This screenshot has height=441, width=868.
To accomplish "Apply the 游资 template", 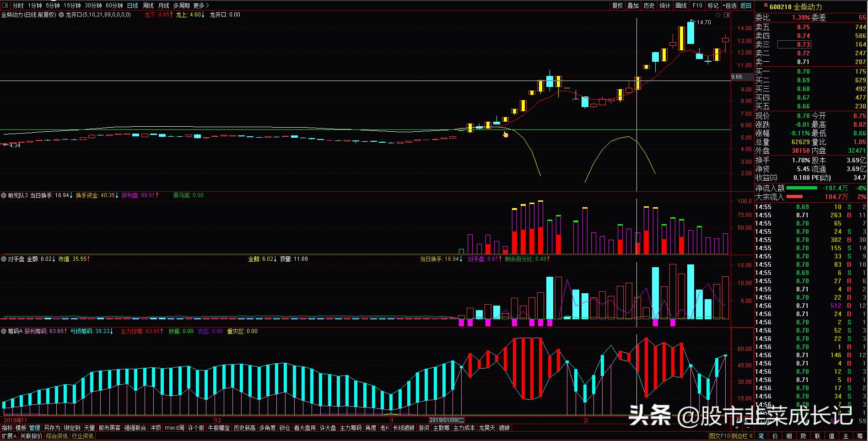I will (x=424, y=428).
